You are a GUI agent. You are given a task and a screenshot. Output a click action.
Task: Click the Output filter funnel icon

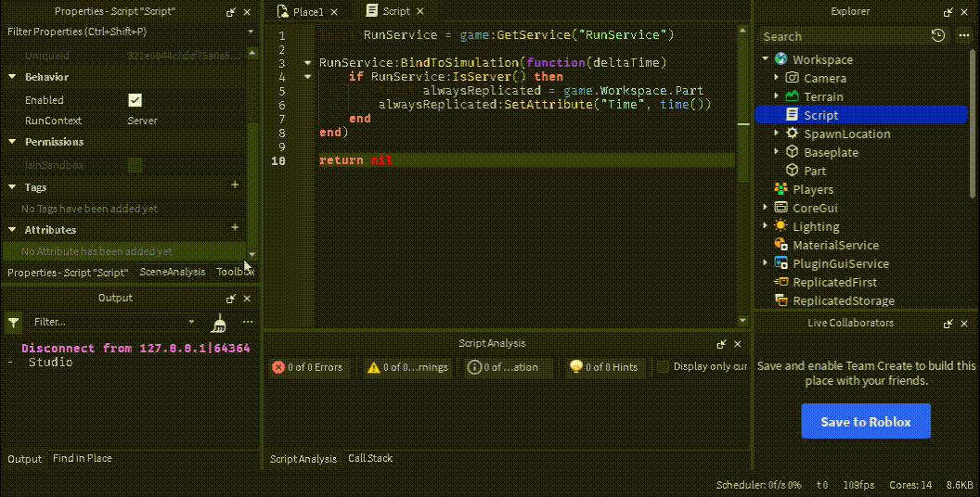pos(13,322)
